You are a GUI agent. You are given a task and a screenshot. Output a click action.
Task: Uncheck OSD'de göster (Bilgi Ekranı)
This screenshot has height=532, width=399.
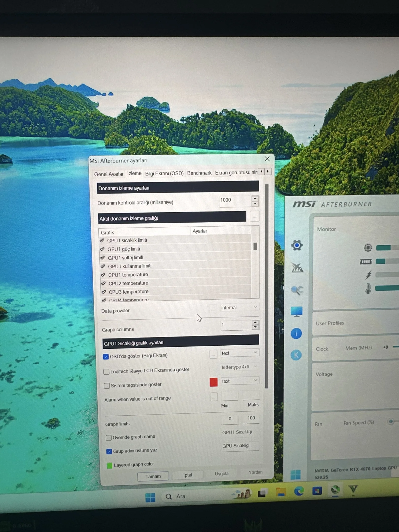pyautogui.click(x=106, y=357)
